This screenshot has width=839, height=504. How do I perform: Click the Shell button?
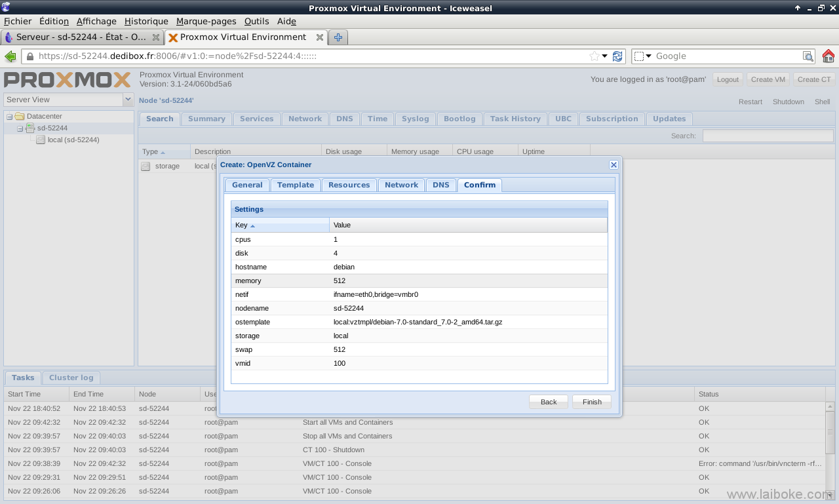(x=823, y=102)
